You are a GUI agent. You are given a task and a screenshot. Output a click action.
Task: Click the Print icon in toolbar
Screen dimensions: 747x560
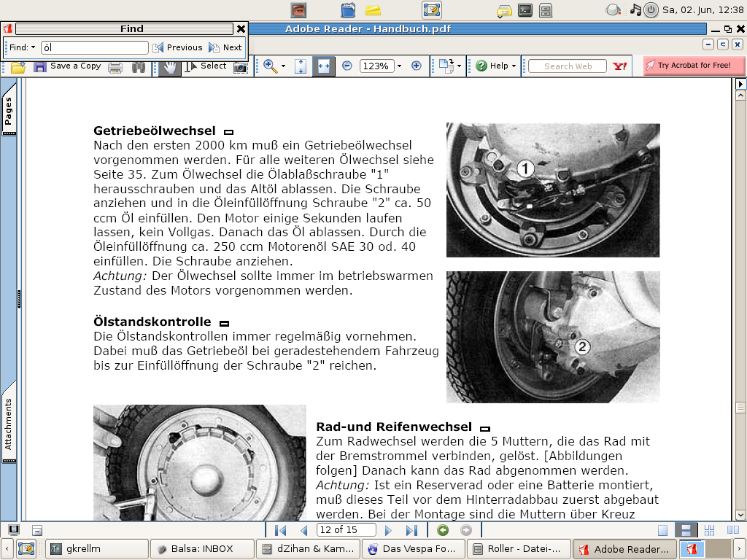tap(115, 66)
